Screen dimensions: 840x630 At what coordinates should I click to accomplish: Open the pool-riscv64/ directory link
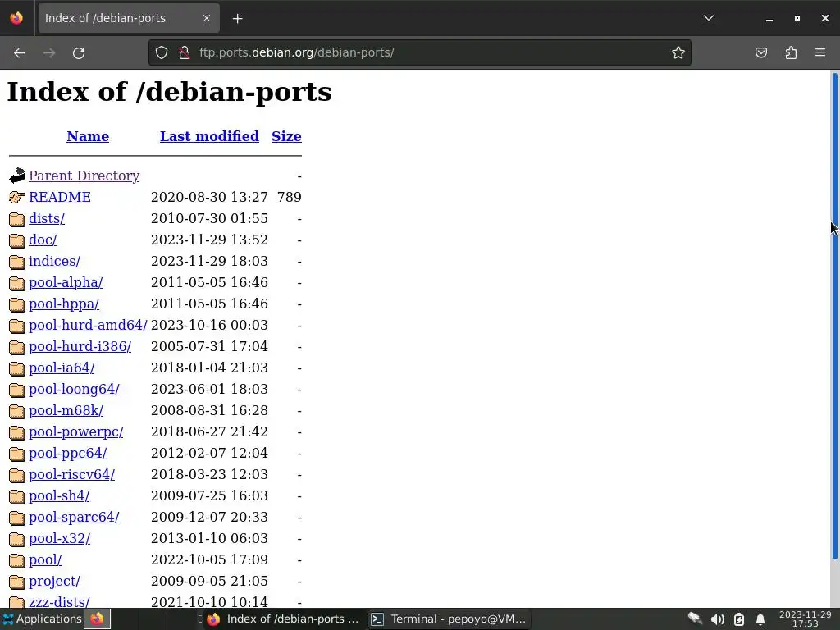pyautogui.click(x=72, y=475)
